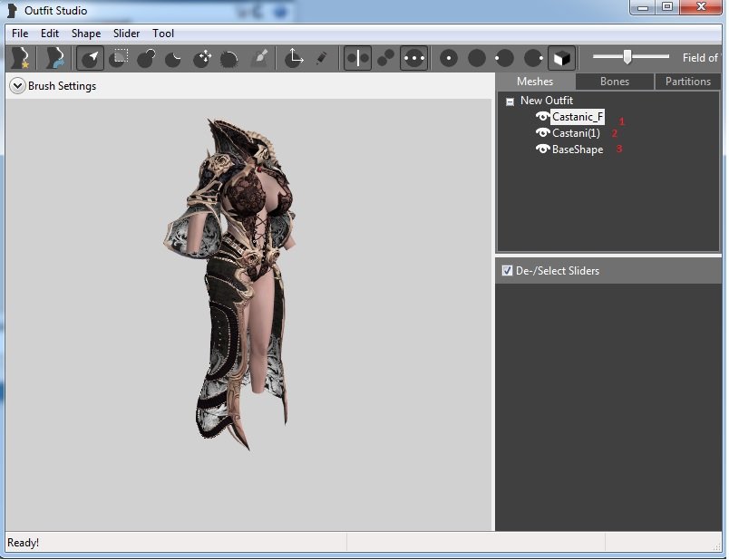
Task: Click the Load Outfit toolbar icon
Action: (54, 58)
